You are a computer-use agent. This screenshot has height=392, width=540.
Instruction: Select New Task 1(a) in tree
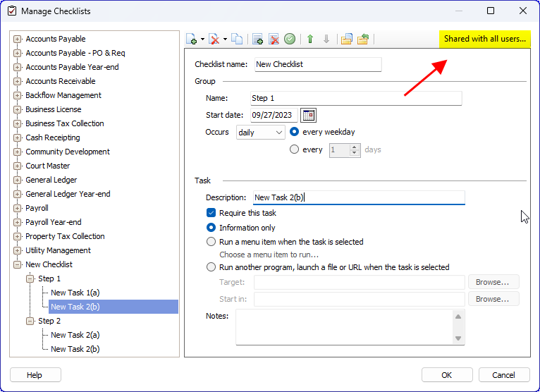(75, 293)
